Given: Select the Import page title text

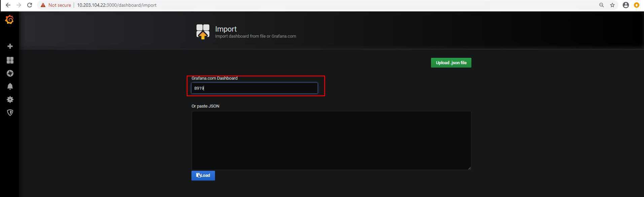Looking at the screenshot, I should pyautogui.click(x=226, y=29).
